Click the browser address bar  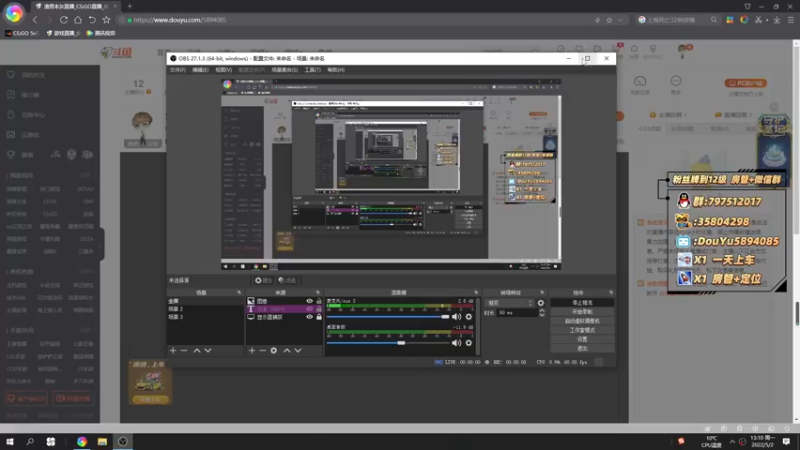pos(357,20)
